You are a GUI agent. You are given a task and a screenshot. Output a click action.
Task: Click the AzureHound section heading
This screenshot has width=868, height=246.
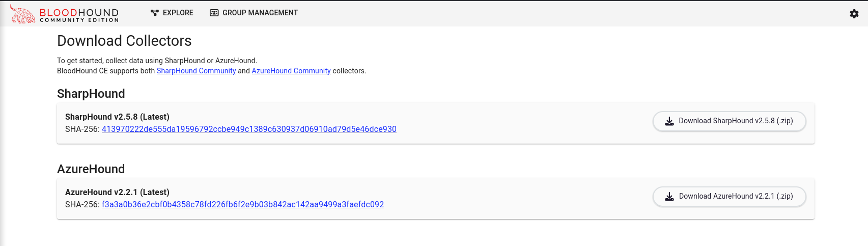(91, 169)
